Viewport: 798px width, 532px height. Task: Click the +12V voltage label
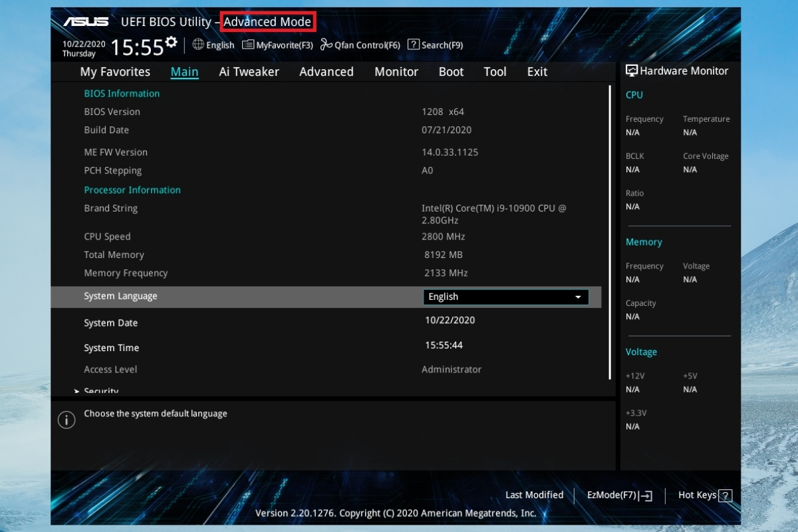tap(635, 376)
